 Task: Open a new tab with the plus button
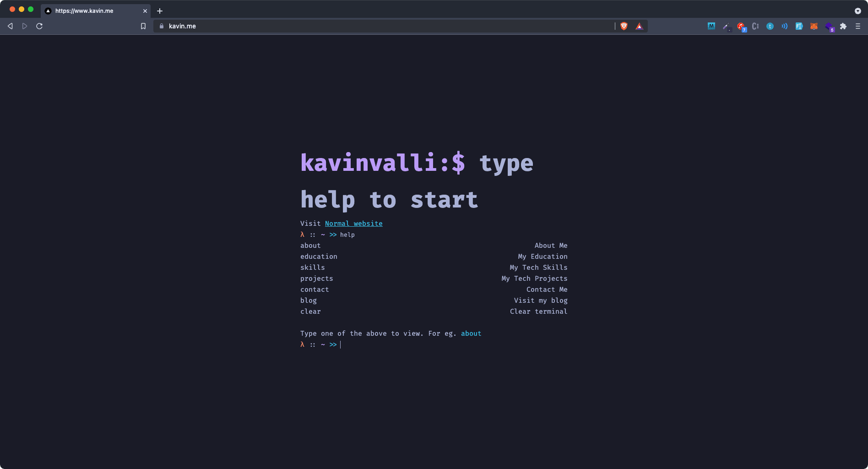click(x=159, y=11)
